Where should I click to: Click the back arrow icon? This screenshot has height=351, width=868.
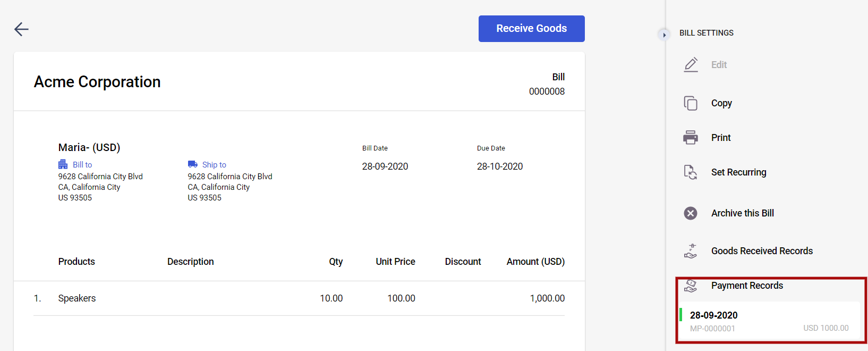(21, 29)
